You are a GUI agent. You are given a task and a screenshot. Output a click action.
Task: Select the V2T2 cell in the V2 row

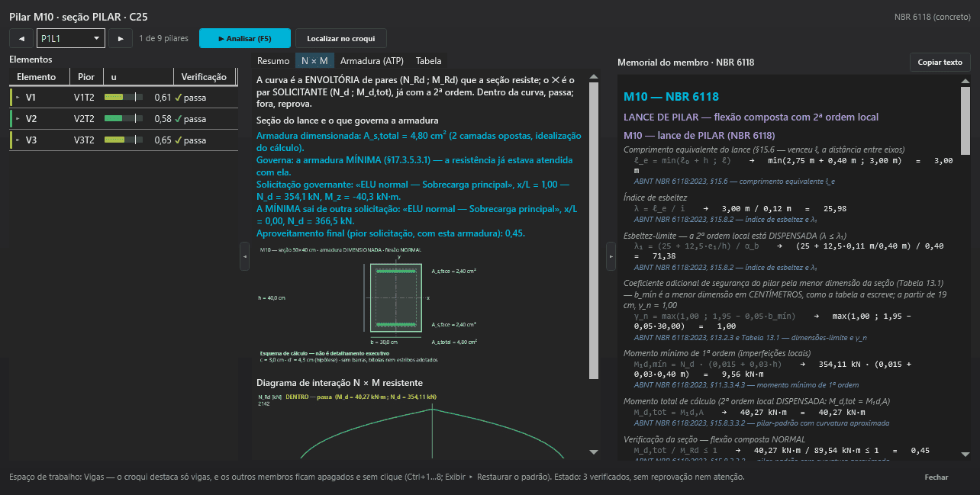[84, 119]
